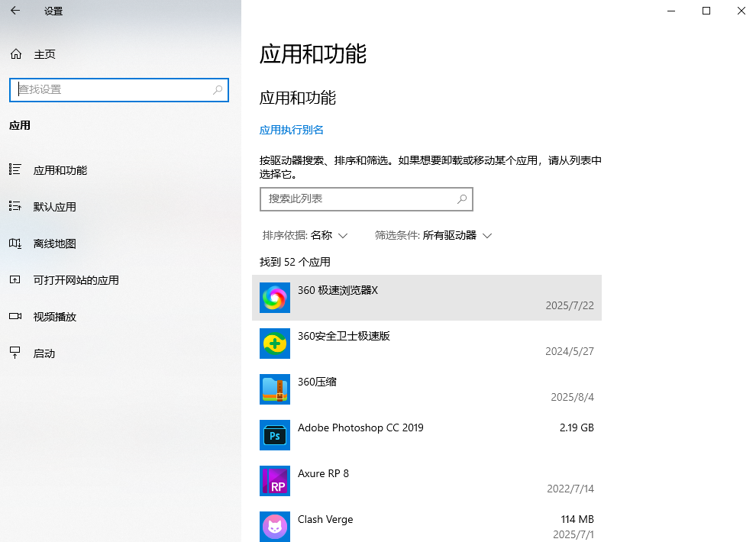Click the 主页 home icon
756x542 pixels.
(15, 53)
